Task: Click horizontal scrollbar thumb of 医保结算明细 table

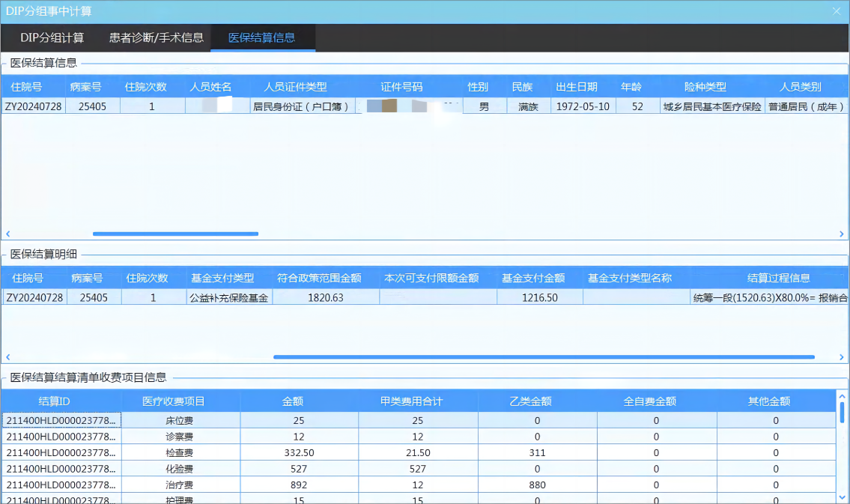Action: pos(544,356)
